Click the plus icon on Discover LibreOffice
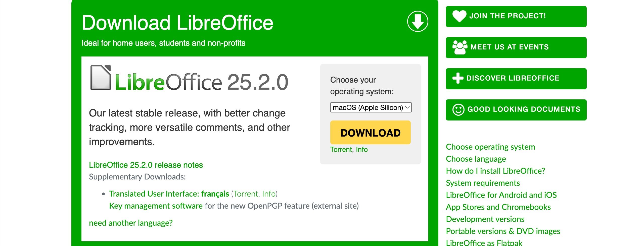This screenshot has height=246, width=644. 458,78
